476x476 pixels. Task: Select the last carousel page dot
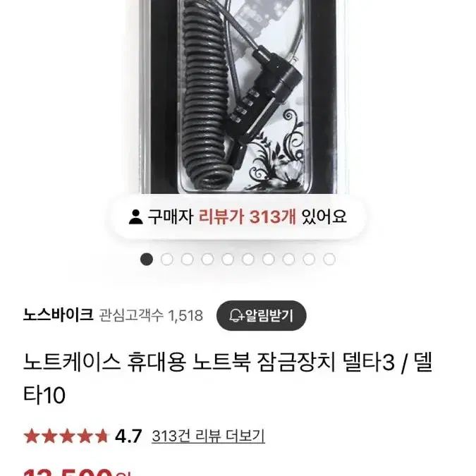click(329, 260)
